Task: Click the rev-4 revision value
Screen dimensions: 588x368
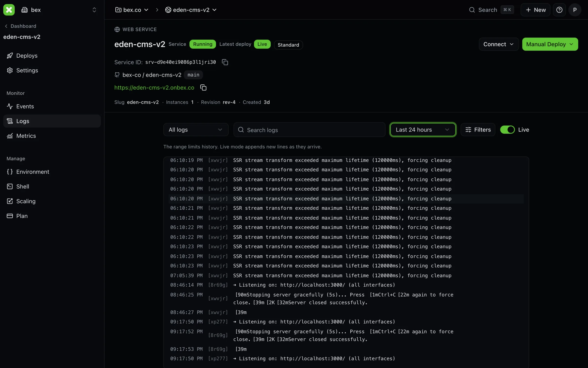Action: click(229, 102)
